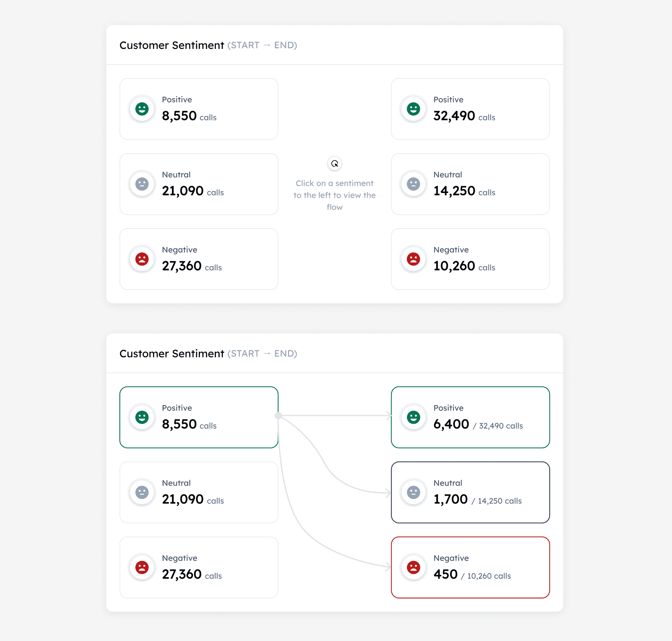This screenshot has height=641, width=672.
Task: Click the cursor pointer hint icon in the center
Action: 334,164
